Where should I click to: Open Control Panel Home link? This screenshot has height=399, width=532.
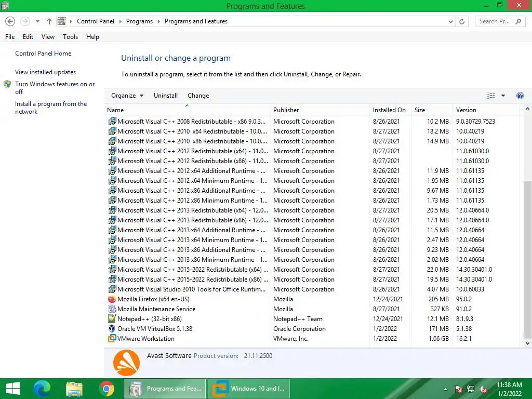pyautogui.click(x=43, y=54)
